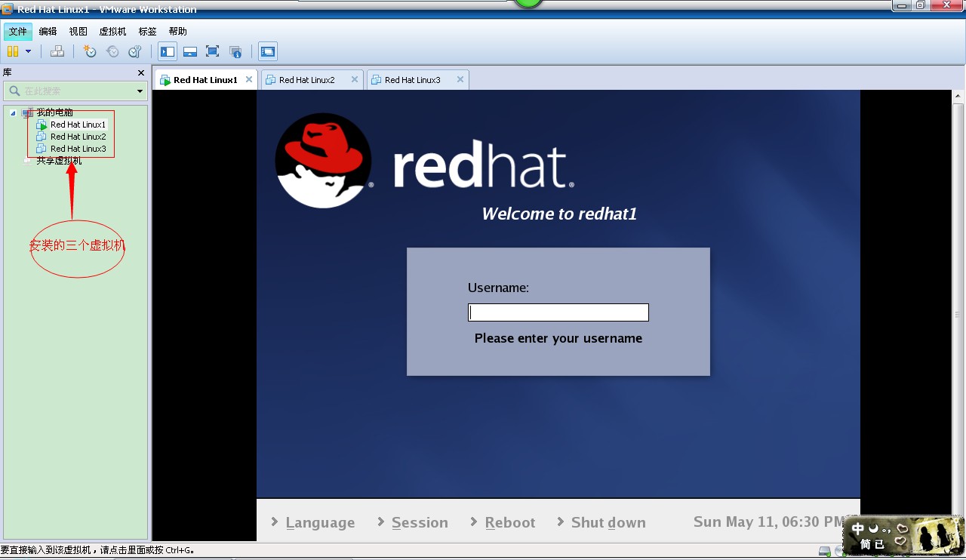Image resolution: width=966 pixels, height=560 pixels.
Task: Click Reboot on the login screen
Action: 510,522
